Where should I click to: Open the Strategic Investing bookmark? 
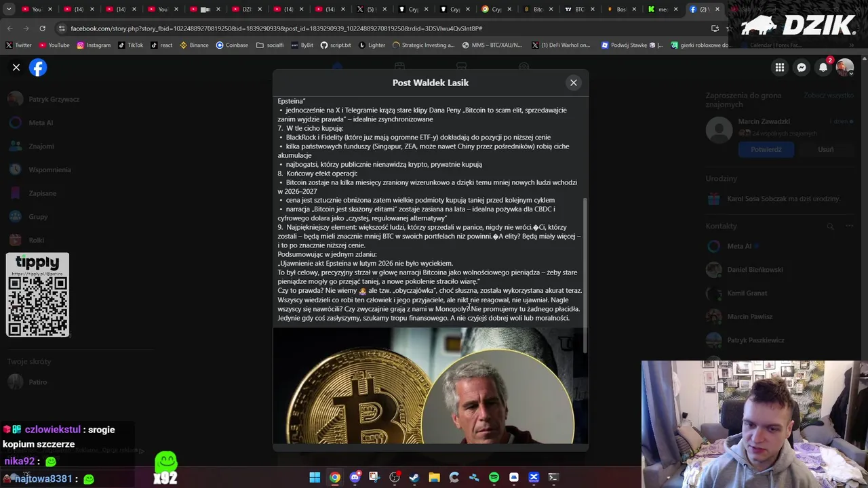[424, 45]
